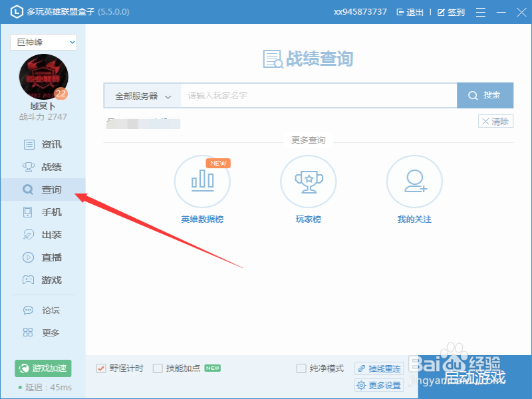
Task: Click the orange NEW badge on 英雄数据榜
Action: coord(218,163)
